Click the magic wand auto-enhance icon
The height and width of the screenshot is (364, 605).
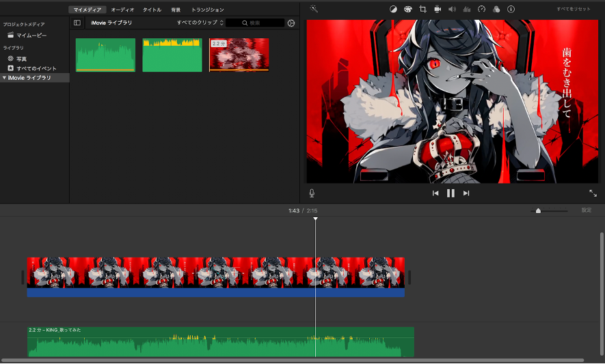tap(314, 8)
